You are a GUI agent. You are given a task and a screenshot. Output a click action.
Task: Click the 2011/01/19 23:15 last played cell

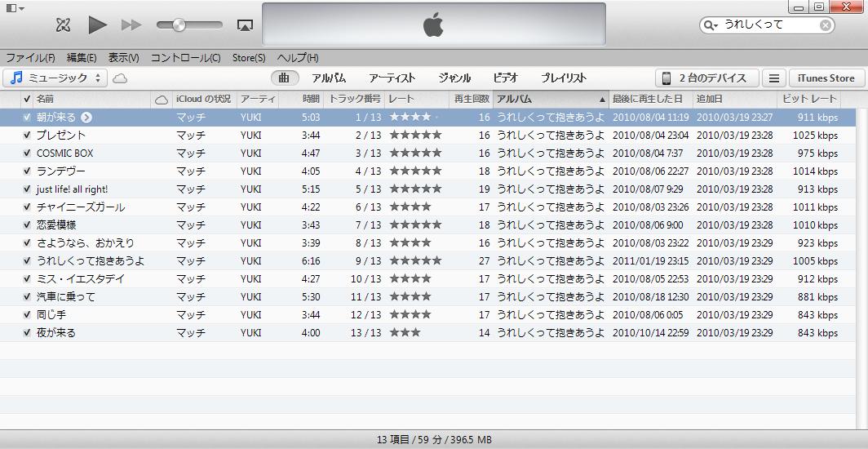click(x=650, y=261)
